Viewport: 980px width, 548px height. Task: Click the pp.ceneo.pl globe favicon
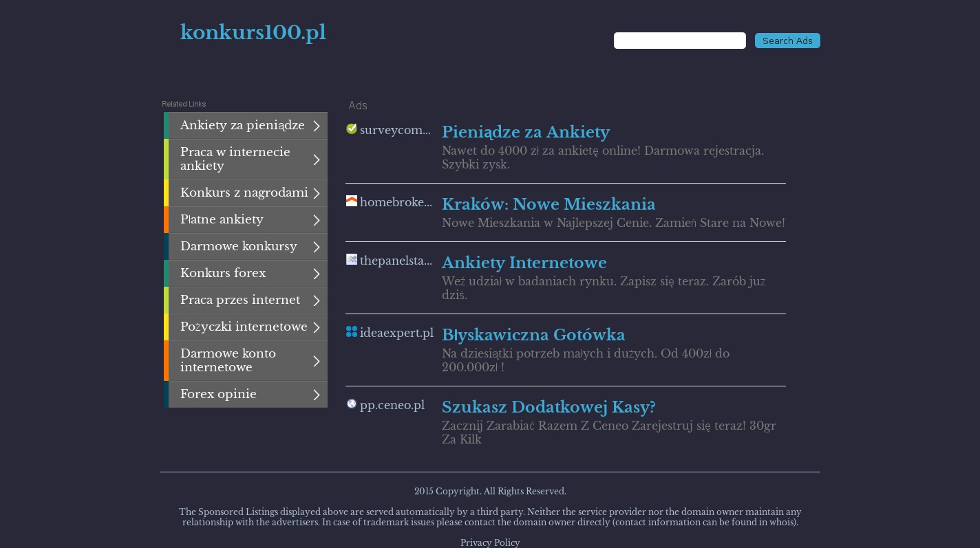click(352, 404)
